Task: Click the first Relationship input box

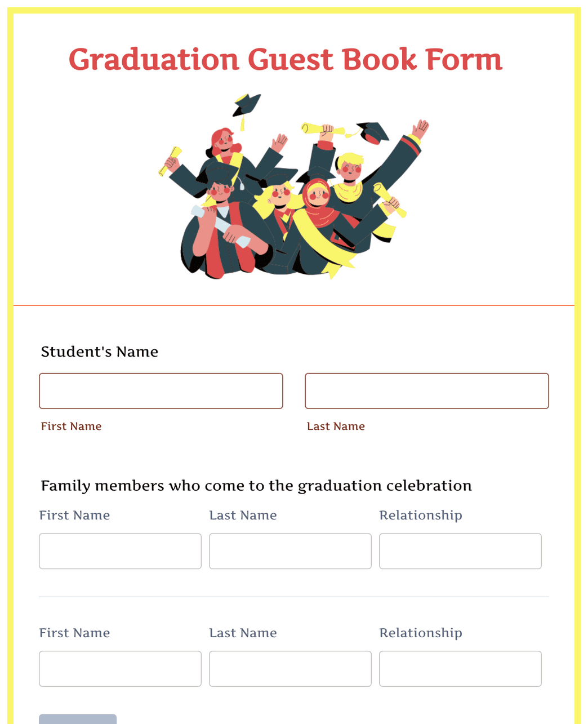Action: tap(460, 551)
